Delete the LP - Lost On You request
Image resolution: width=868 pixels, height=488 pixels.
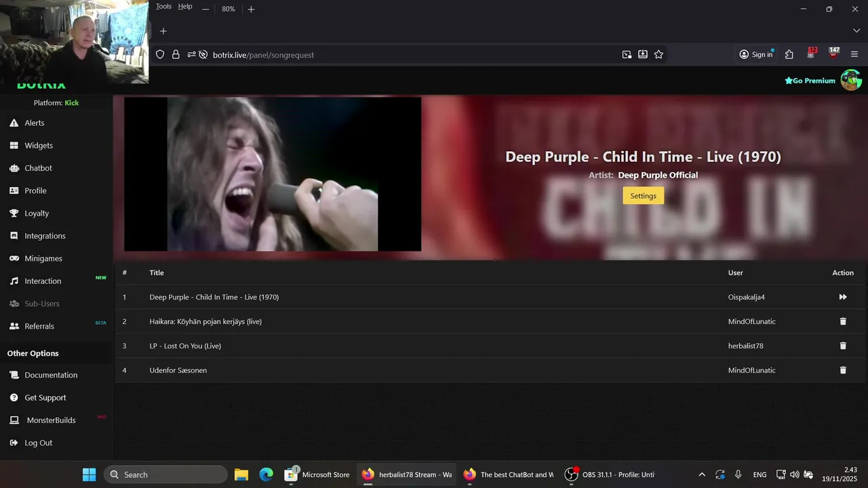843,346
